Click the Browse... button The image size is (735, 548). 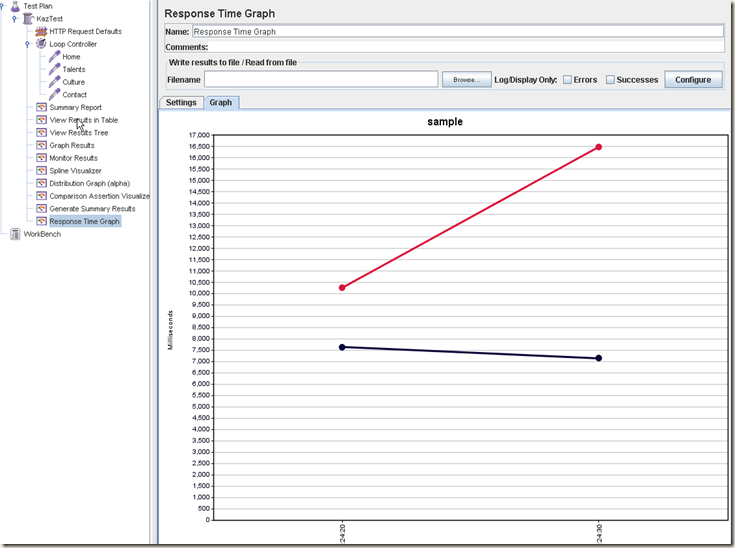(x=466, y=79)
